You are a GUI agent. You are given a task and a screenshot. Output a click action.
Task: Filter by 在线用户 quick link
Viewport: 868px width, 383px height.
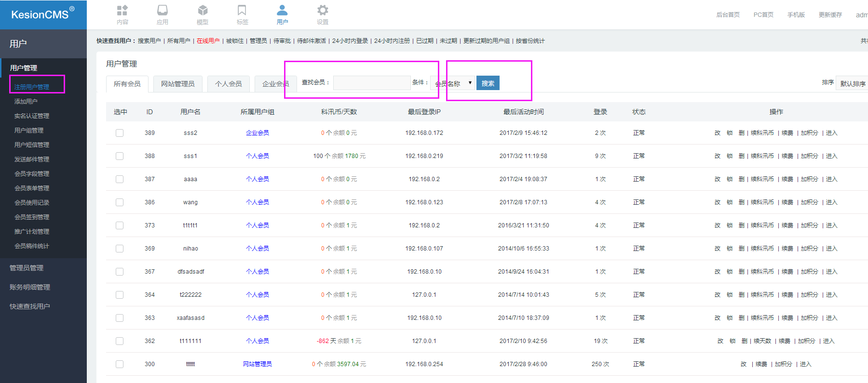pos(208,41)
